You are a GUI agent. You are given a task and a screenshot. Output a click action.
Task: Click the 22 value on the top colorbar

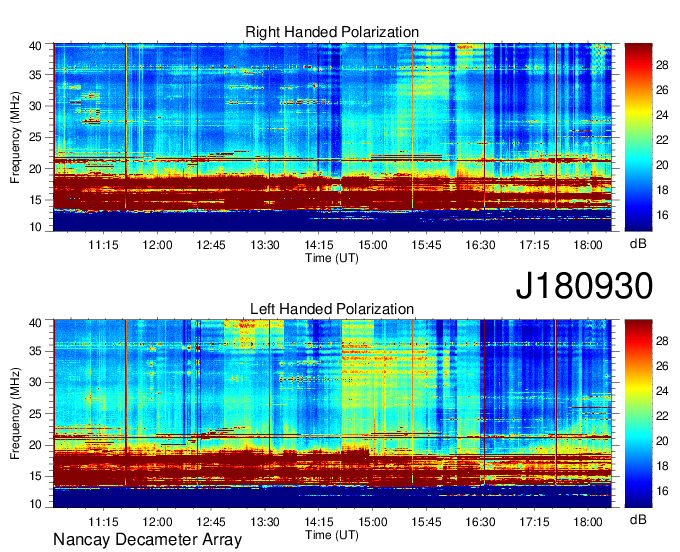pyautogui.click(x=662, y=140)
